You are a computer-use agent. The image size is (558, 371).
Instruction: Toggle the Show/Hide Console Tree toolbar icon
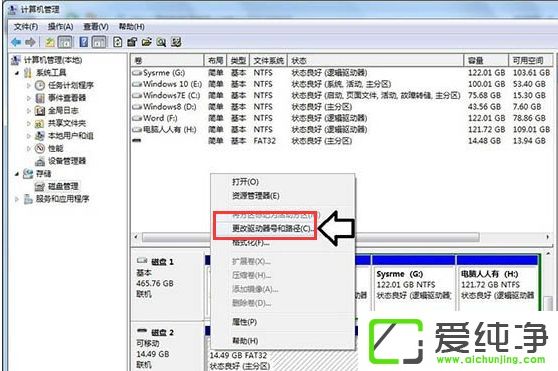pyautogui.click(x=65, y=42)
